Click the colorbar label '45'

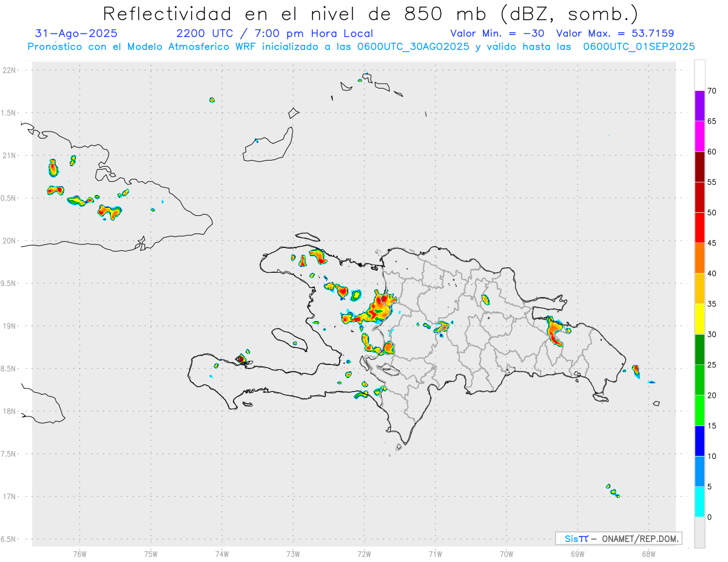tap(712, 243)
